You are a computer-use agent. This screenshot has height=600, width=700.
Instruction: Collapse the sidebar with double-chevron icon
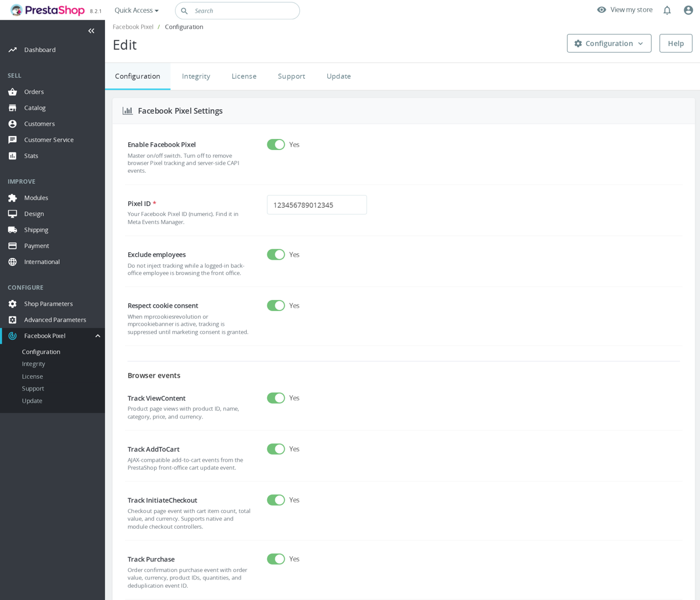[91, 31]
